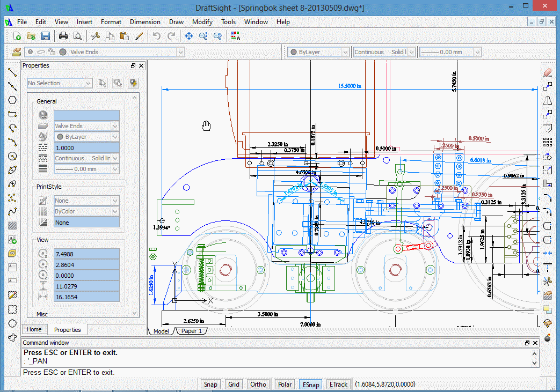The image size is (560, 392).
Task: Toggle ETrack in the status bar
Action: [339, 384]
